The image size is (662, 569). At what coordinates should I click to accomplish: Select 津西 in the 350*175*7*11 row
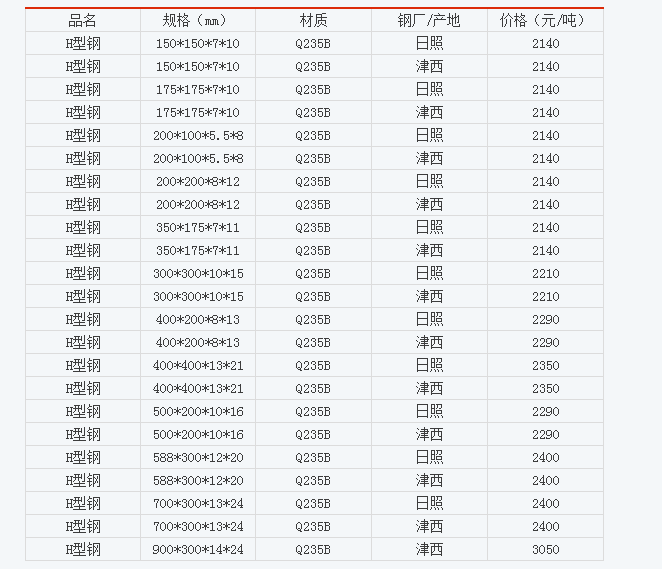tap(429, 250)
